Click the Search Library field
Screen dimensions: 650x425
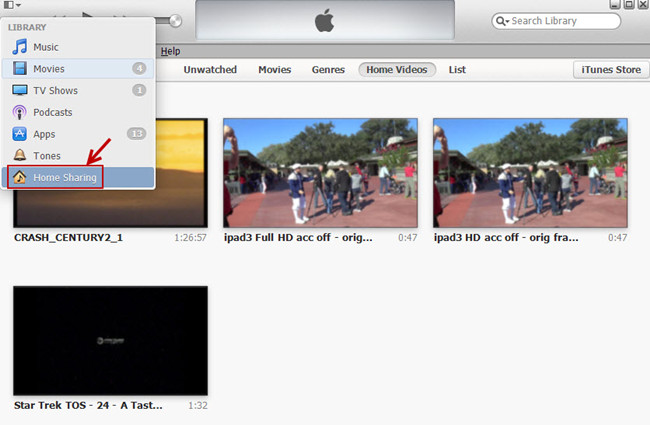point(556,21)
